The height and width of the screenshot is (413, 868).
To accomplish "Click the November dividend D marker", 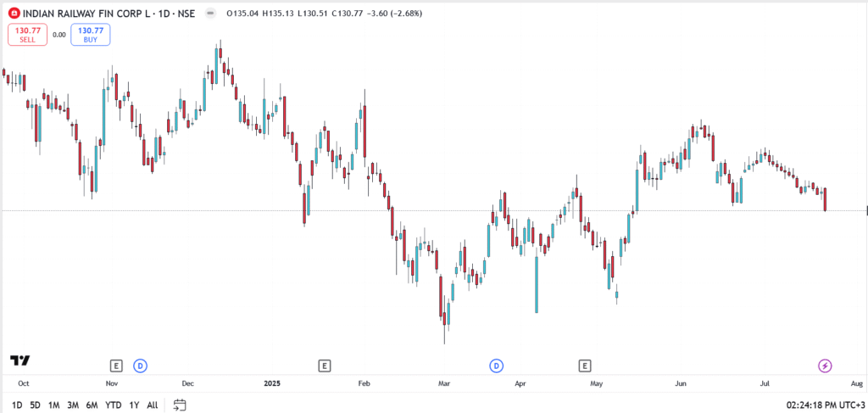I will pos(141,366).
